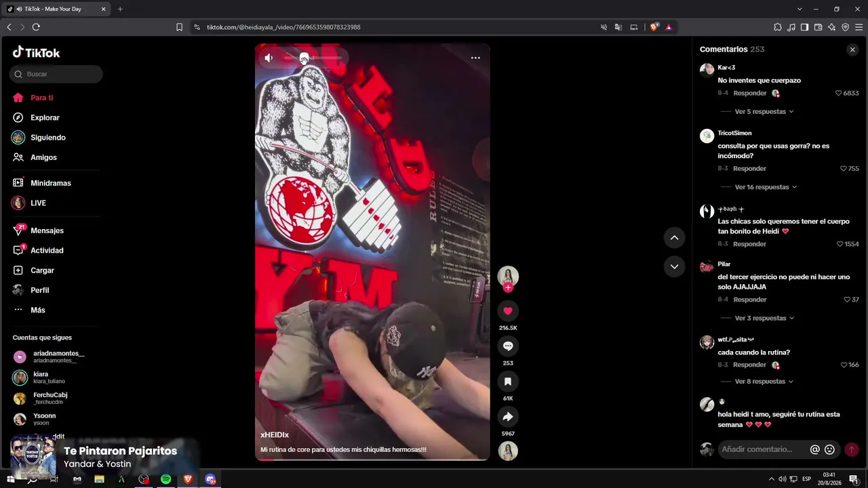Open Brave Shields lion icon

tap(654, 27)
